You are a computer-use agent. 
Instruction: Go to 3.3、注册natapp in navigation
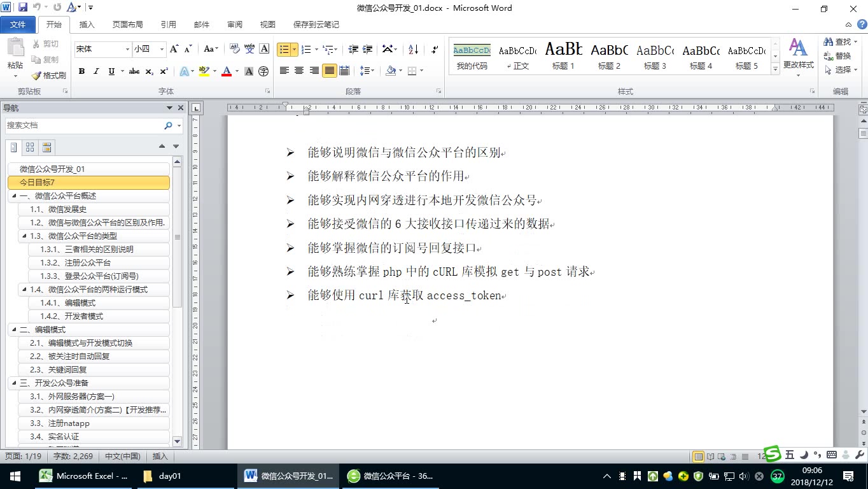(94, 423)
